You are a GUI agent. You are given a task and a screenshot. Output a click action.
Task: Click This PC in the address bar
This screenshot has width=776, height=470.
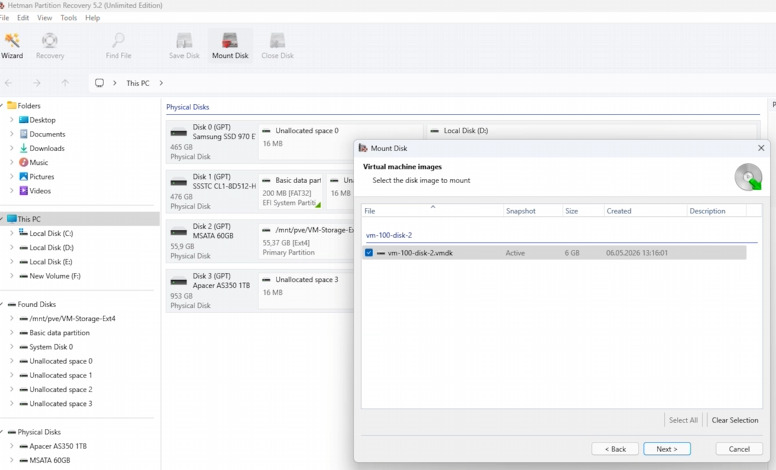(138, 83)
